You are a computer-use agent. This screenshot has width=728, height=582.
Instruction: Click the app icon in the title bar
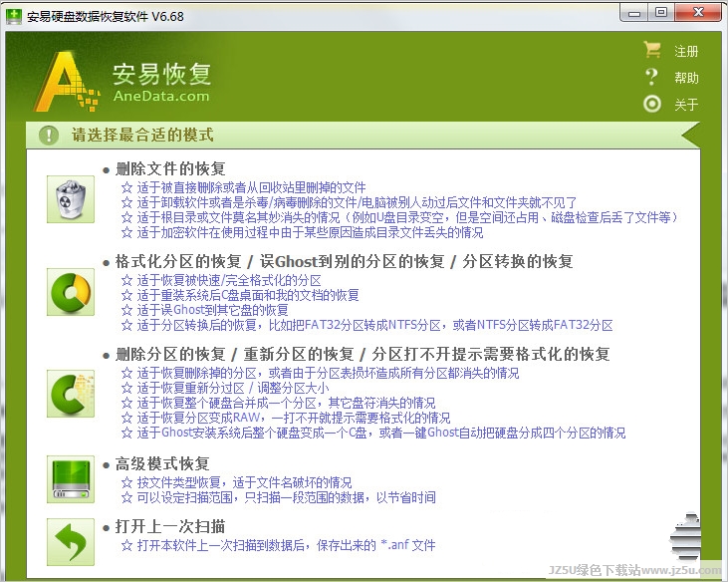(14, 16)
